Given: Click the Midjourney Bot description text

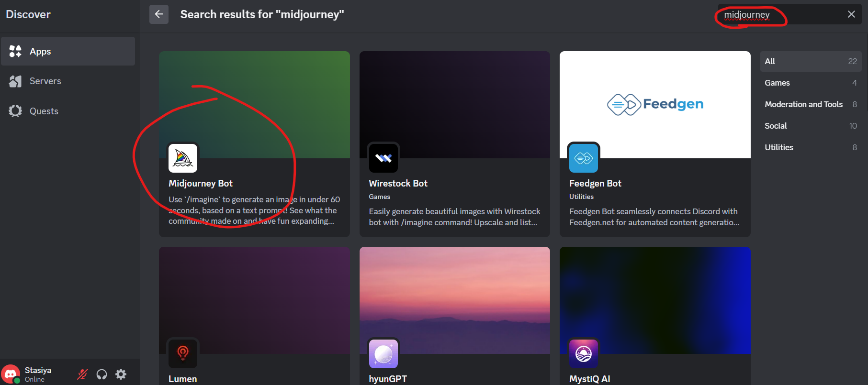Looking at the screenshot, I should point(254,210).
